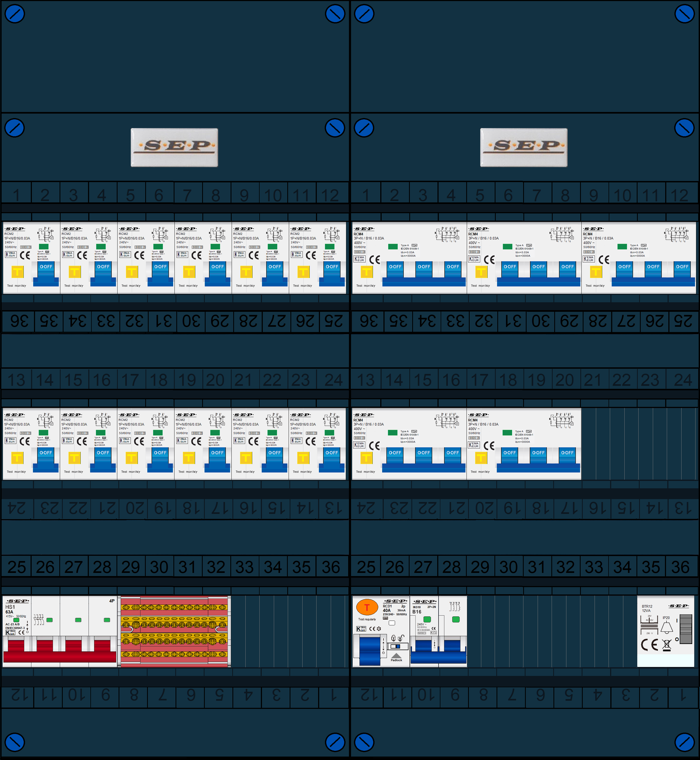700x760 pixels.
Task: Click yellow T test button on fifth RCM2, left panel top row
Action: [x=246, y=272]
